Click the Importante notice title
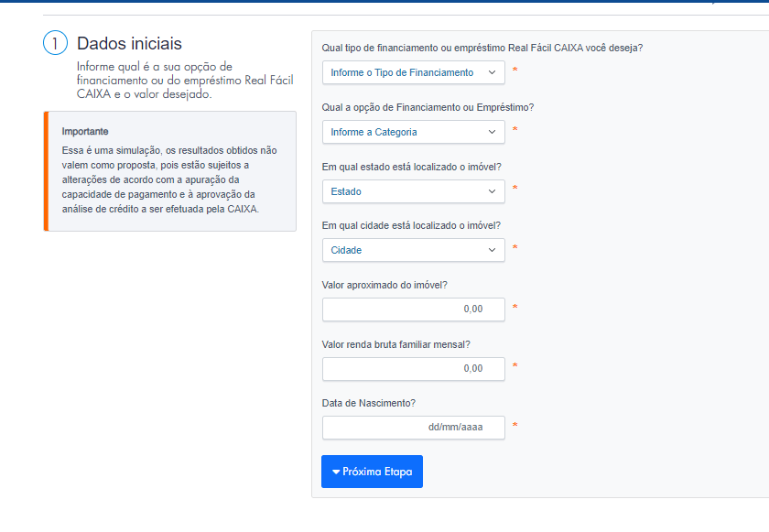The width and height of the screenshot is (769, 532). (85, 132)
